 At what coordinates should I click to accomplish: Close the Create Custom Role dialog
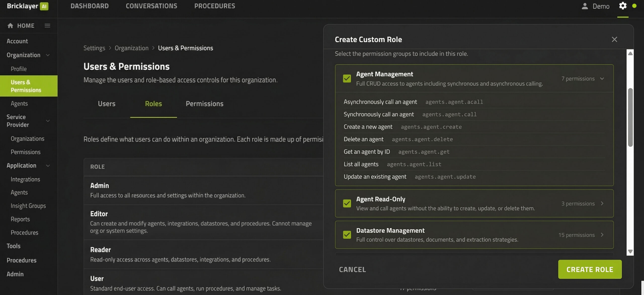click(x=614, y=39)
